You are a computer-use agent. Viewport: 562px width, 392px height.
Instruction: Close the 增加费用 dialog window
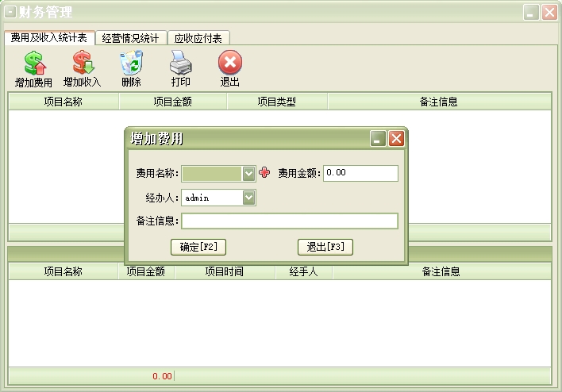396,139
